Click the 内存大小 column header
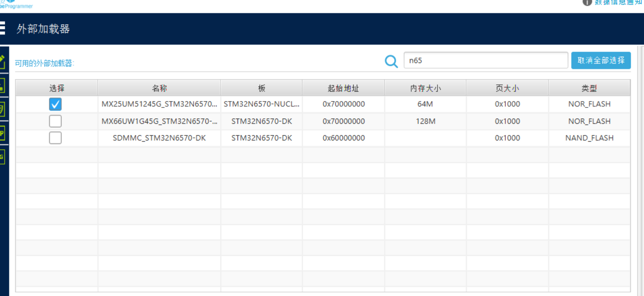 click(x=425, y=88)
